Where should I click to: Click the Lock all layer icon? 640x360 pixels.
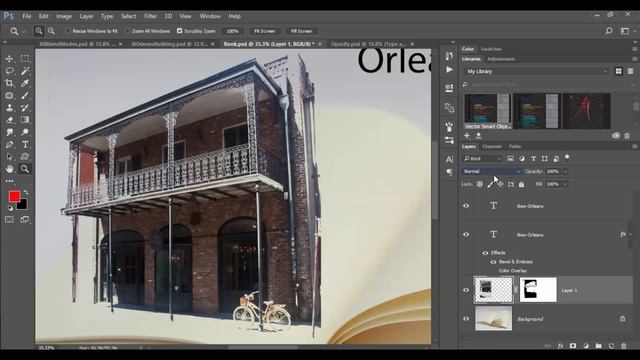(x=521, y=184)
